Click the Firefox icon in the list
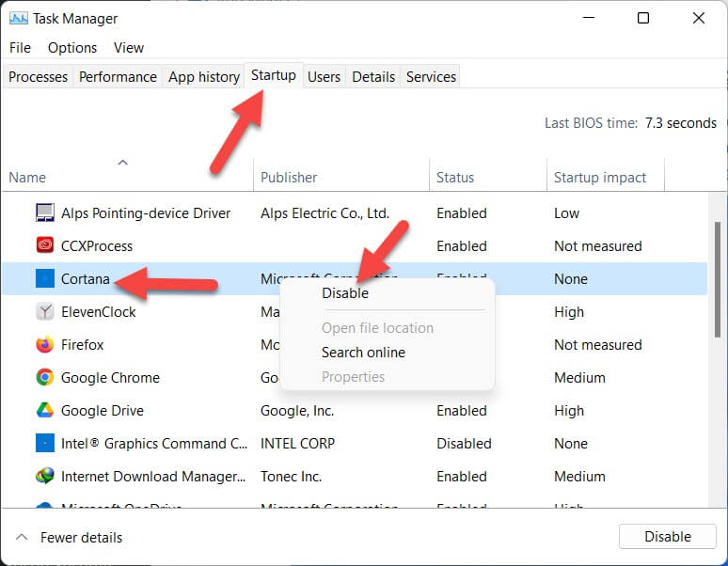Screen dimensions: 728x566 pyautogui.click(x=44, y=345)
